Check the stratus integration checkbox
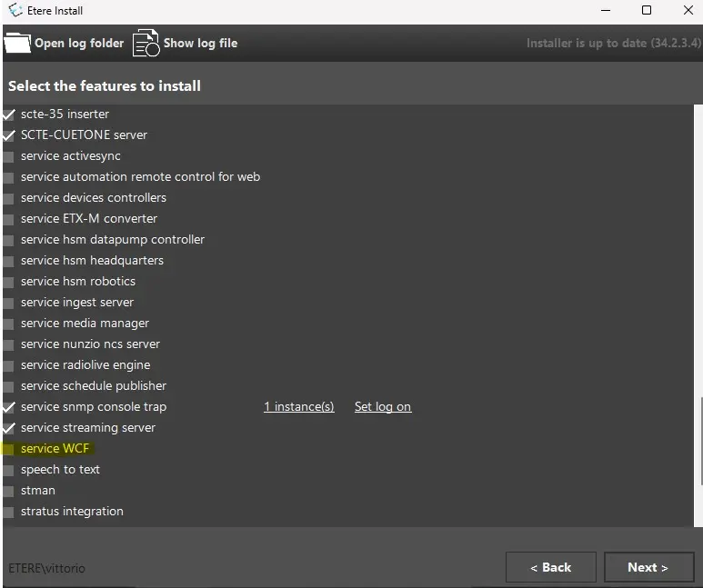This screenshot has height=588, width=703. pyautogui.click(x=9, y=512)
